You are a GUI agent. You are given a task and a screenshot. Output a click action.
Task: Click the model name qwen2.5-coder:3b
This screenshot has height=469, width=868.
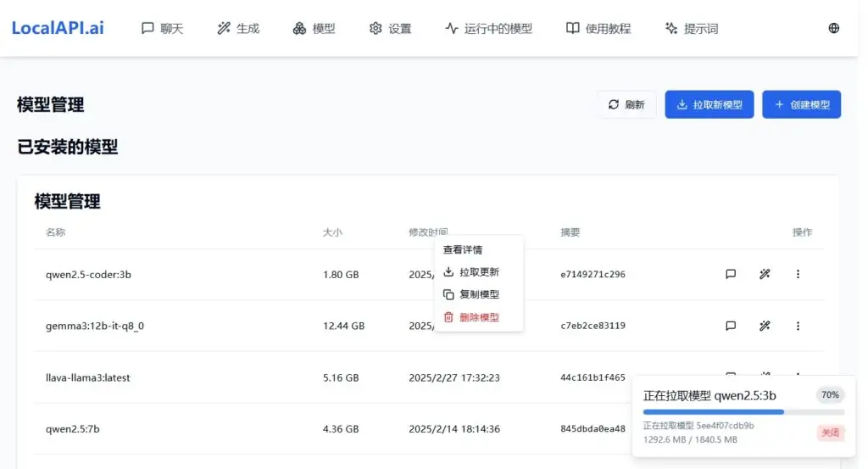tap(88, 274)
